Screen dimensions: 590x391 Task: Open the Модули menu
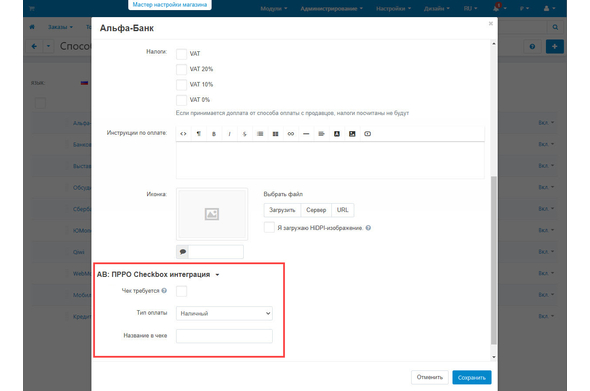[x=274, y=8]
